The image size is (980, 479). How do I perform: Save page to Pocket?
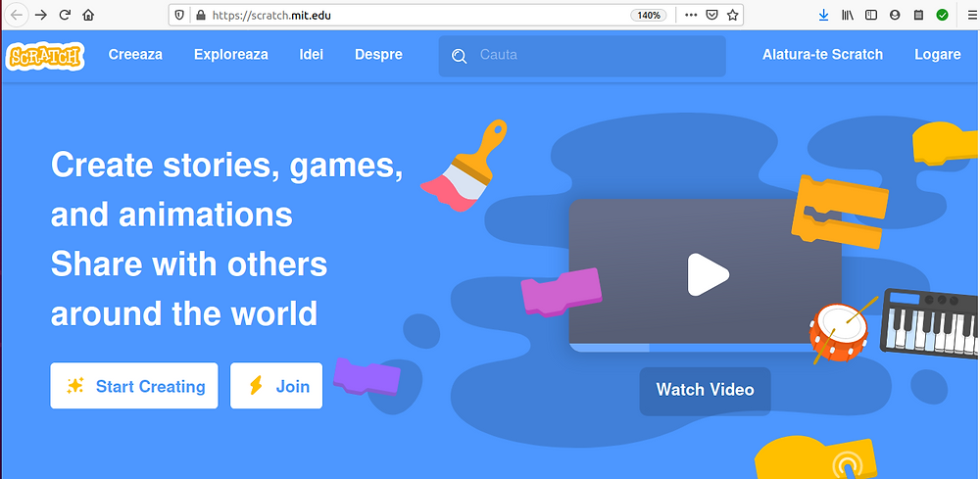[711, 15]
